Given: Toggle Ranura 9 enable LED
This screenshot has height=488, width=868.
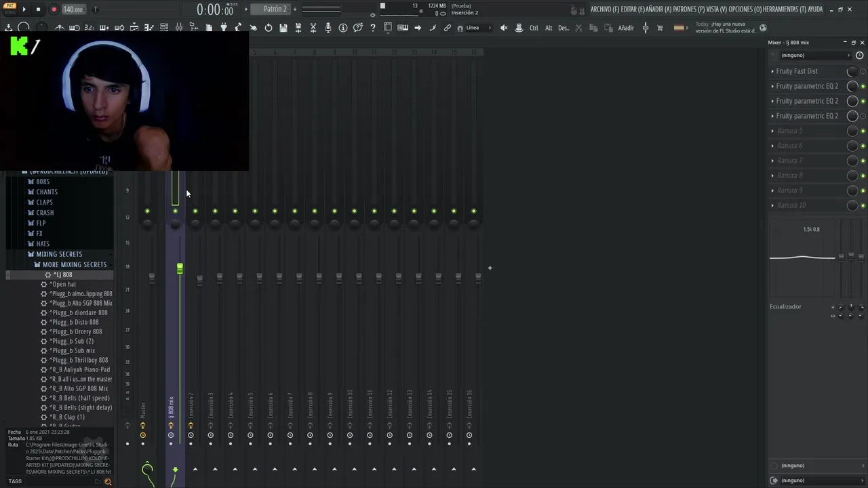Looking at the screenshot, I should pos(863,190).
